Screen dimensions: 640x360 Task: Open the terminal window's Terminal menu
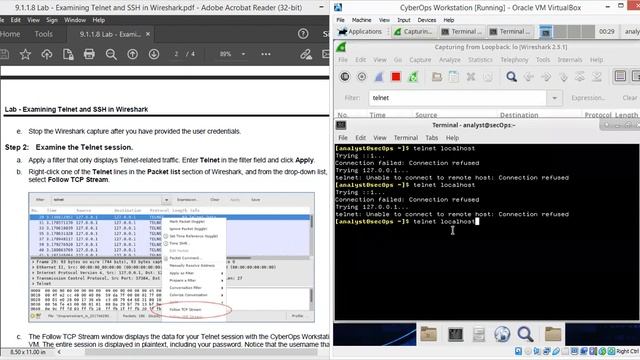[406, 138]
